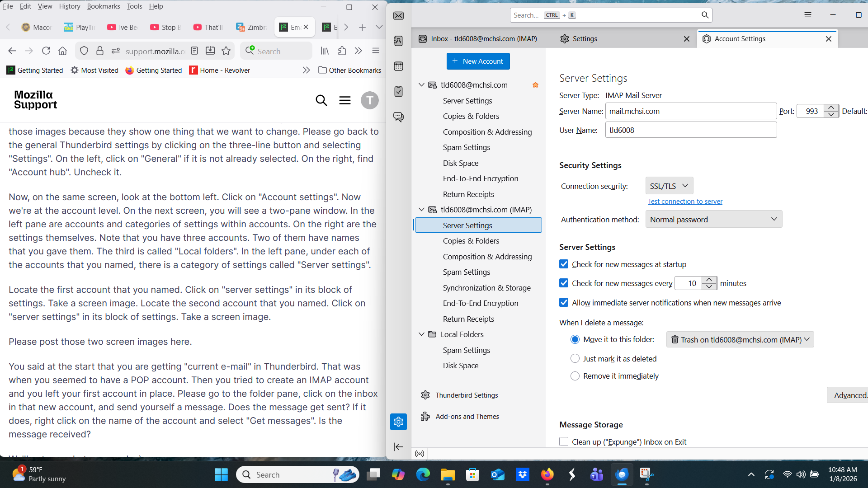Open the Firefox Bookmarks menu
This screenshot has height=488, width=868.
click(104, 6)
